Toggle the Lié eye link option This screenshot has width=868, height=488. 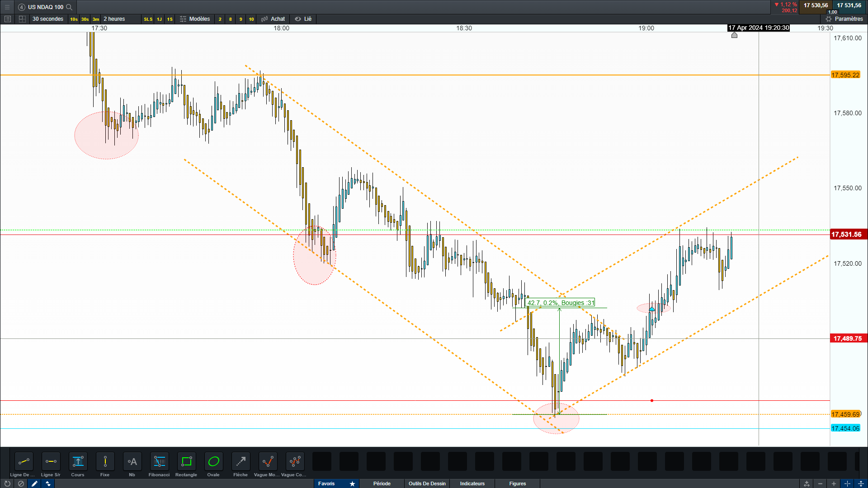(x=303, y=19)
